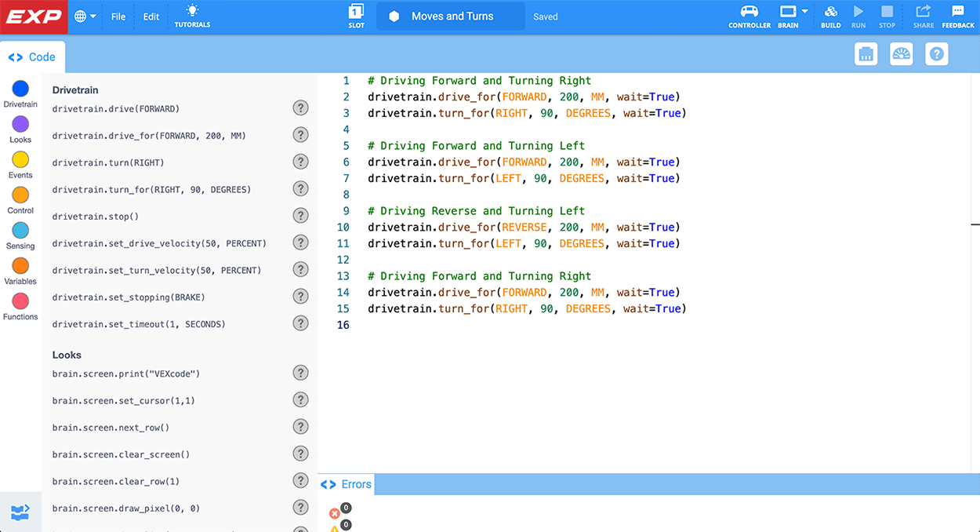
Task: Show help for drivetrain.stop() command
Action: point(300,216)
